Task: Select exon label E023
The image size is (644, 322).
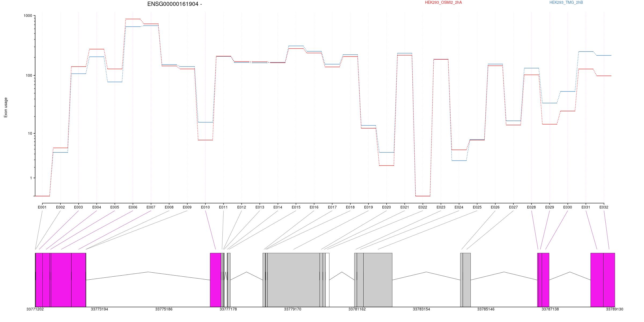Action: 441,207
